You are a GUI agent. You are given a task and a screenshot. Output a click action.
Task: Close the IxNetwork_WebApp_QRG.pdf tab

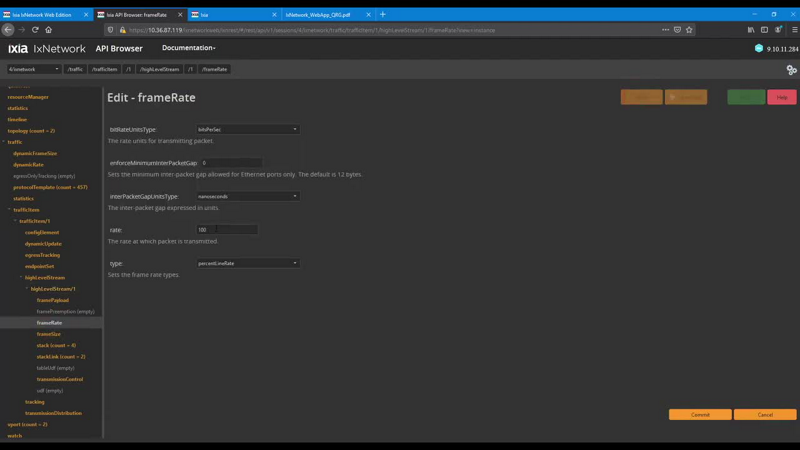coord(368,15)
